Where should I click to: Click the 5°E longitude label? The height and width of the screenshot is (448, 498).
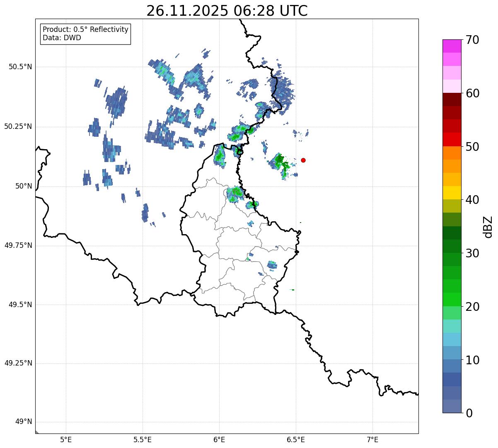(x=66, y=440)
